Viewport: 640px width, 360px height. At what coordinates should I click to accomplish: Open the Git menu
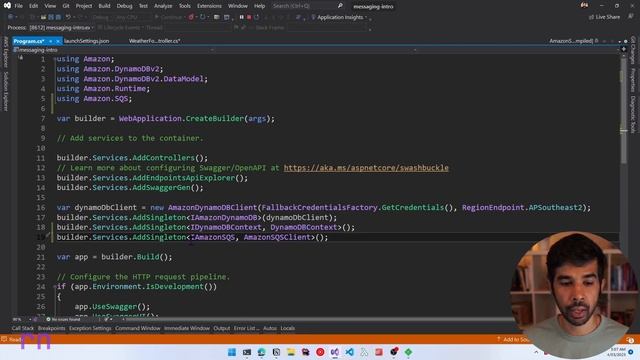pos(66,6)
